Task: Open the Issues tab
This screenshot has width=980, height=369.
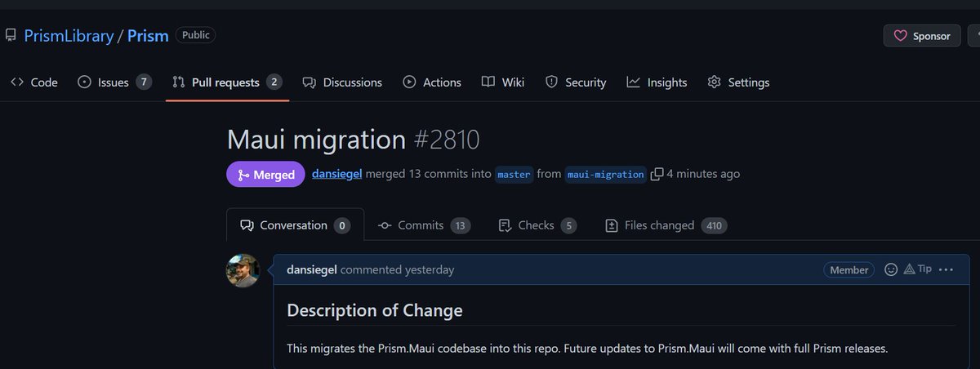Action: point(114,82)
